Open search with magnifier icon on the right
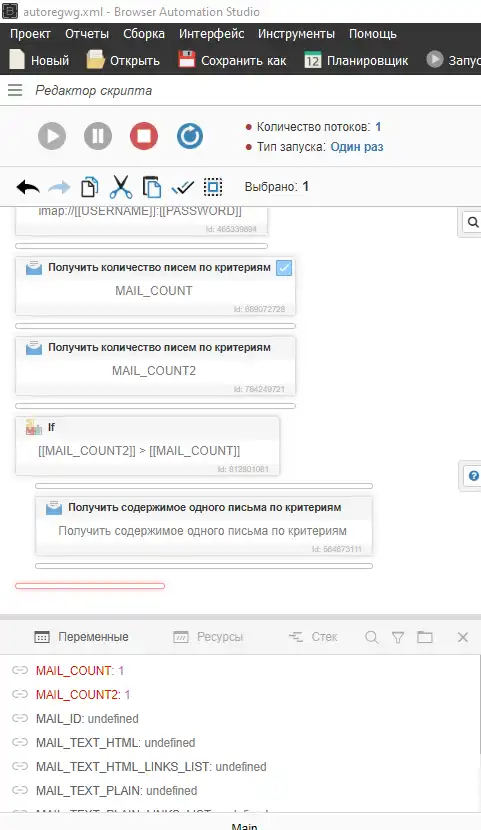This screenshot has width=481, height=830. coord(473,222)
